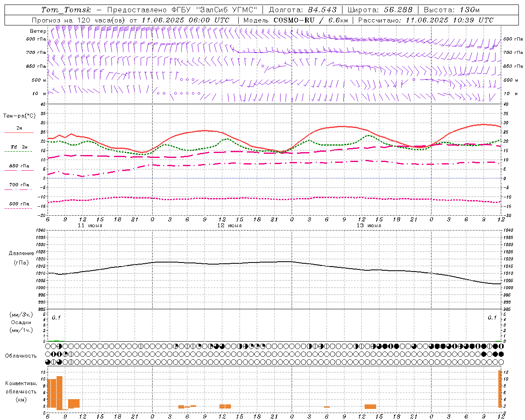Select the '(гПа)' pressure unit label

click(x=21, y=263)
